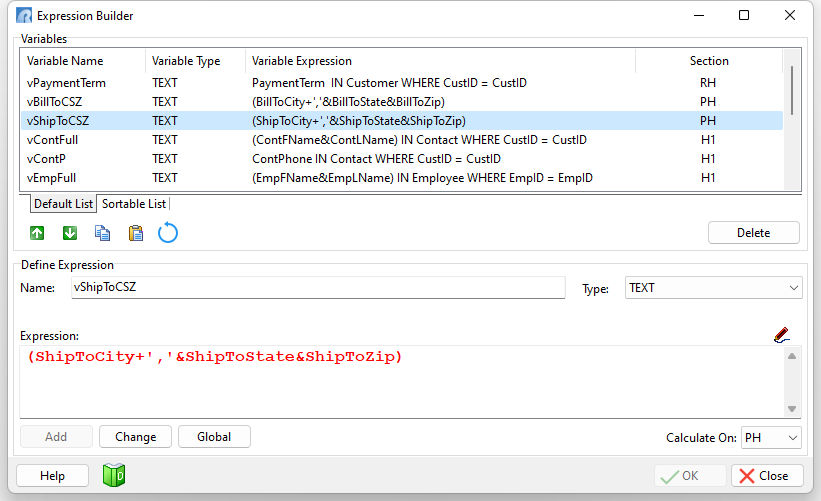Open the Calculate On dropdown showing PH
Image resolution: width=821 pixels, height=501 pixels.
pyautogui.click(x=771, y=438)
